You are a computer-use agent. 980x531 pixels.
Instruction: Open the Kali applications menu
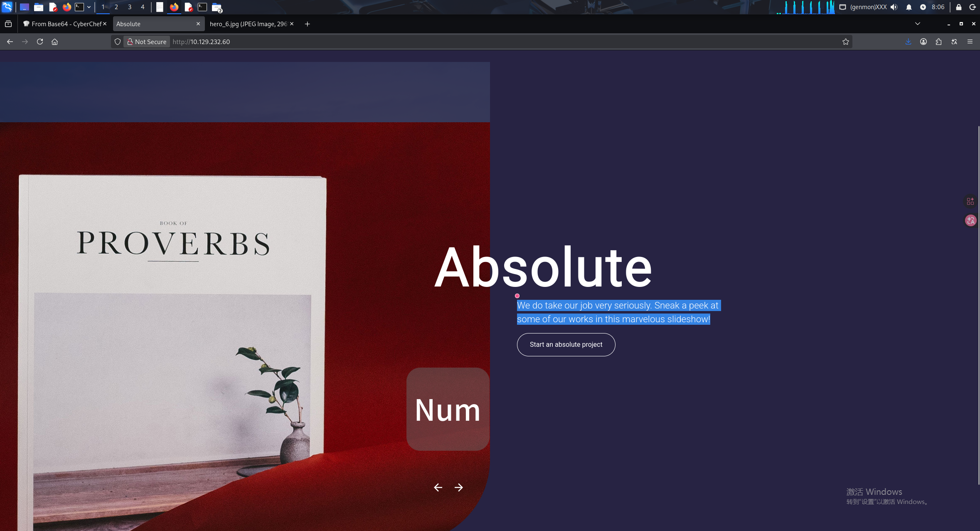[x=7, y=7]
